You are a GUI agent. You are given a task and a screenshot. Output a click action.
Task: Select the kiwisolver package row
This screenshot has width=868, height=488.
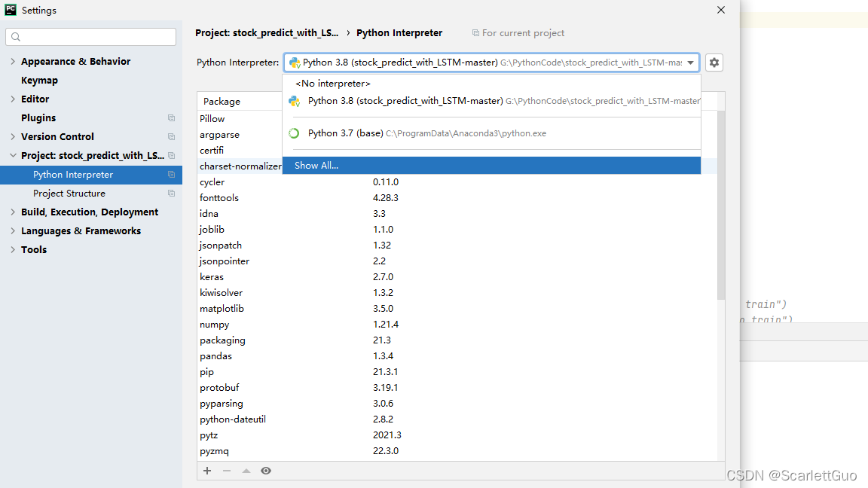[457, 293]
